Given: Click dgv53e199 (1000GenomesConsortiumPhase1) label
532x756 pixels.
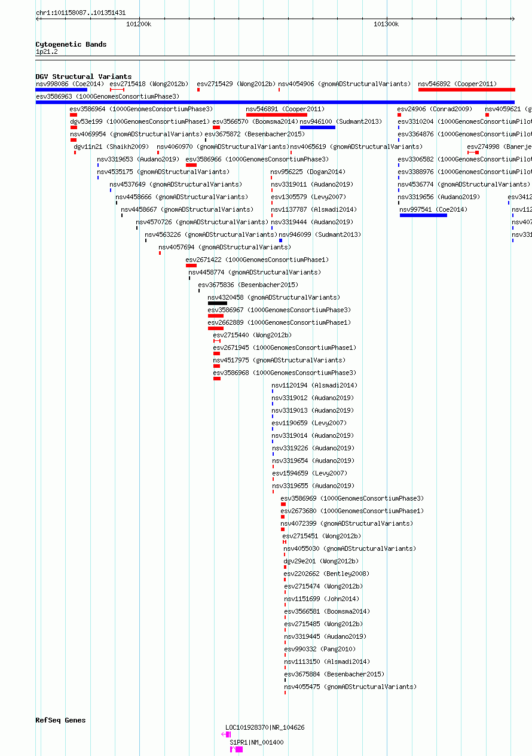Looking at the screenshot, I should coord(140,122).
